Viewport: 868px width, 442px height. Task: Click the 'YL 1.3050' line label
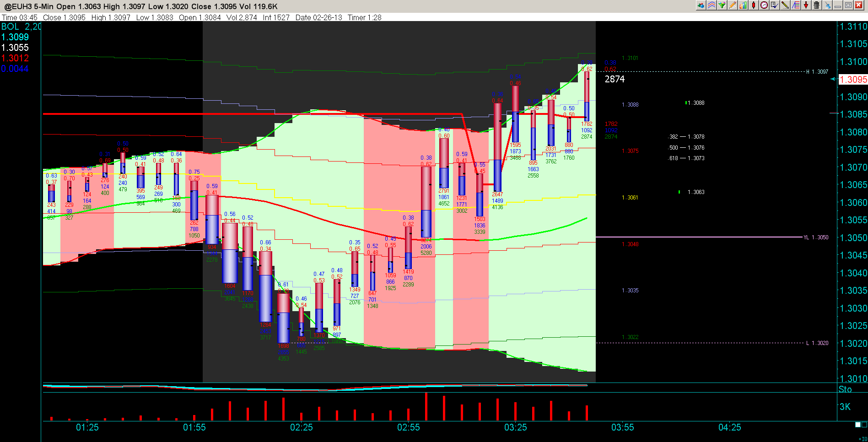pos(816,237)
